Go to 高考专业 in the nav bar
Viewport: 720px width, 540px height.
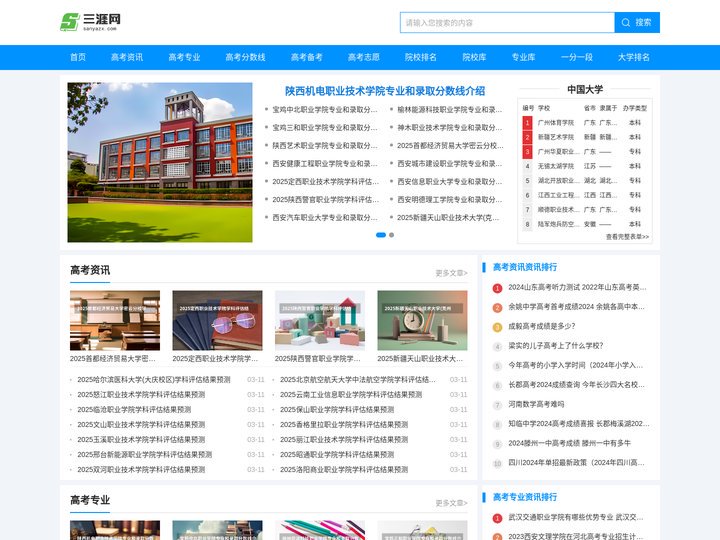coord(184,57)
